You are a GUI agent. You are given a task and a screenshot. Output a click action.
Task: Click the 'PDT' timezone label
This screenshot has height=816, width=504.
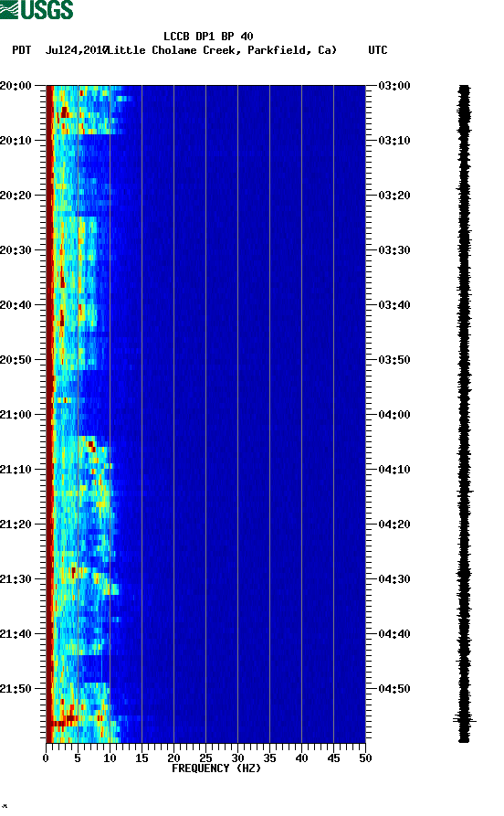tap(21, 50)
